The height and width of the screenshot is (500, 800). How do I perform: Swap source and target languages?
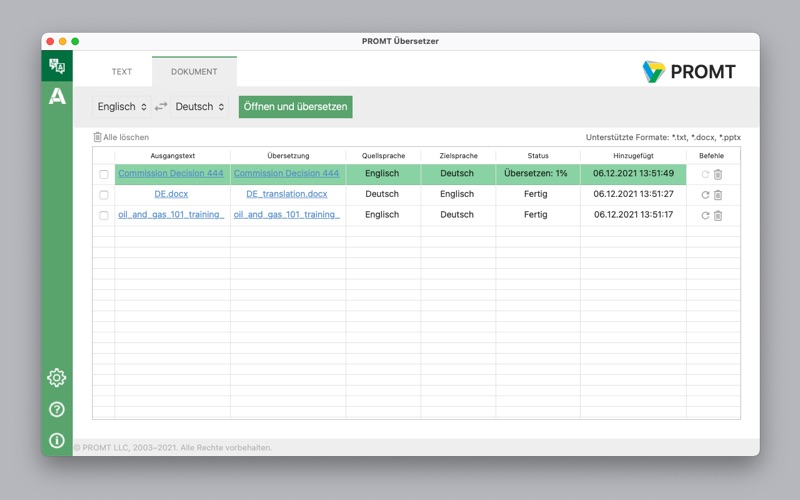click(x=161, y=107)
